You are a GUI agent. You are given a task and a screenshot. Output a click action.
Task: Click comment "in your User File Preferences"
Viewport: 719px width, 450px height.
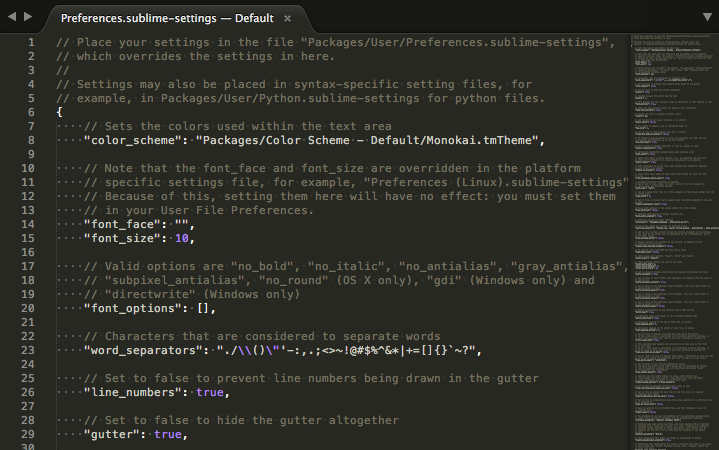(199, 211)
